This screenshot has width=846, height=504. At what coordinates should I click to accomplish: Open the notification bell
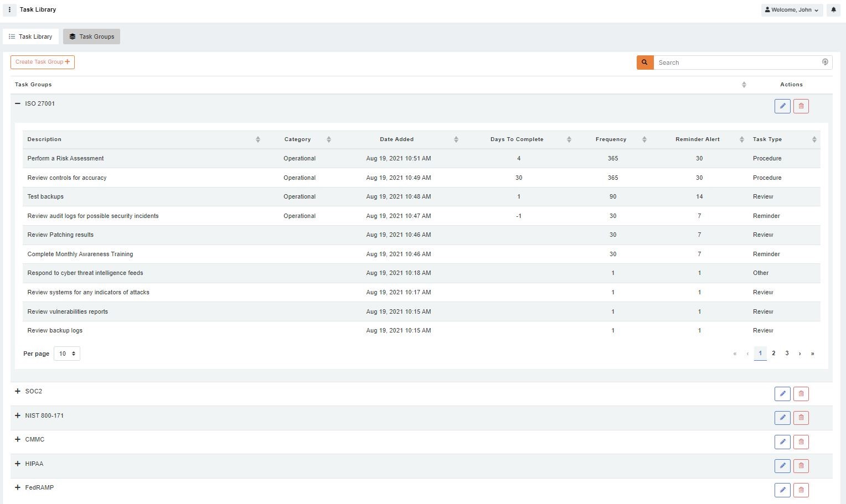[x=833, y=9]
